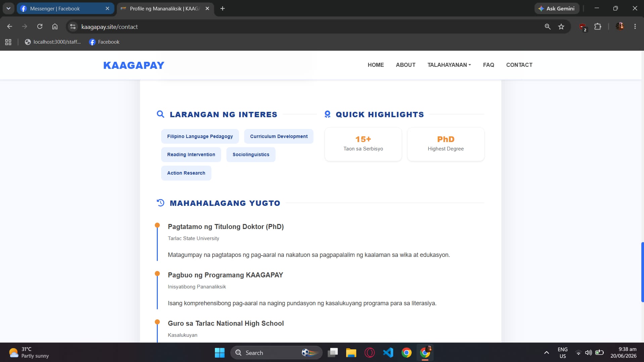The image size is (644, 362).
Task: Open the CONTACT navigation link
Action: pyautogui.click(x=519, y=65)
